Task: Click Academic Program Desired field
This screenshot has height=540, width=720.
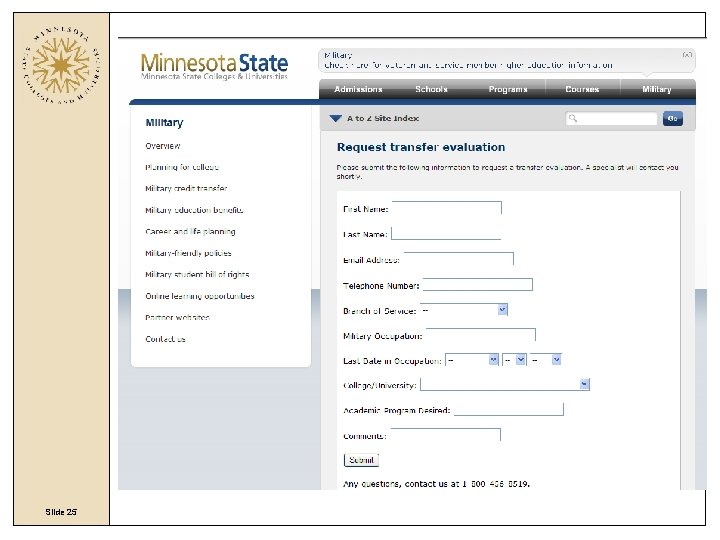Action: click(x=509, y=410)
